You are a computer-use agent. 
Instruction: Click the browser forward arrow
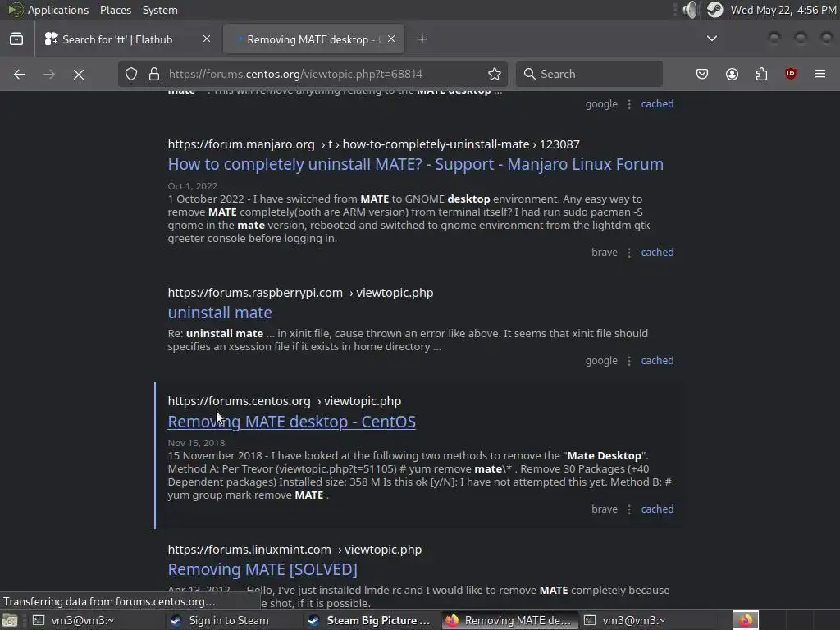pyautogui.click(x=48, y=74)
